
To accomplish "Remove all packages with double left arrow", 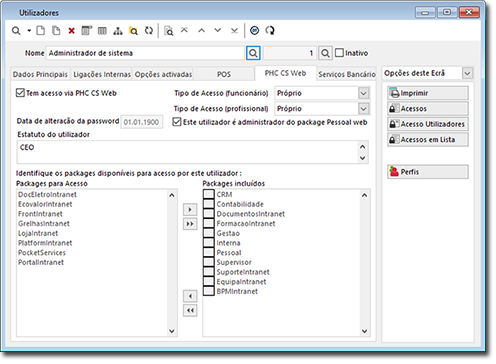I will 190,310.
